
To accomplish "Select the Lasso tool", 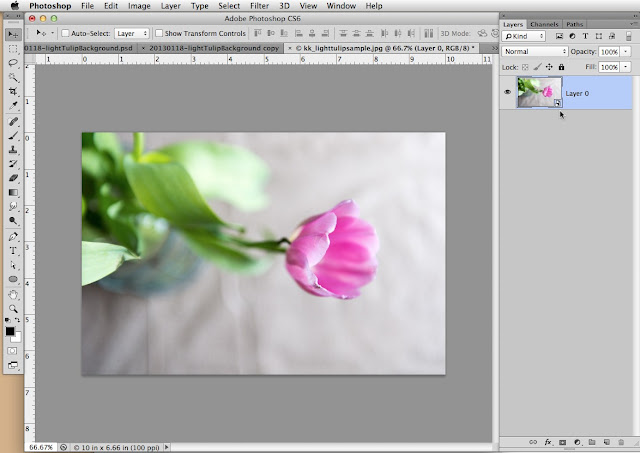I will 14,62.
